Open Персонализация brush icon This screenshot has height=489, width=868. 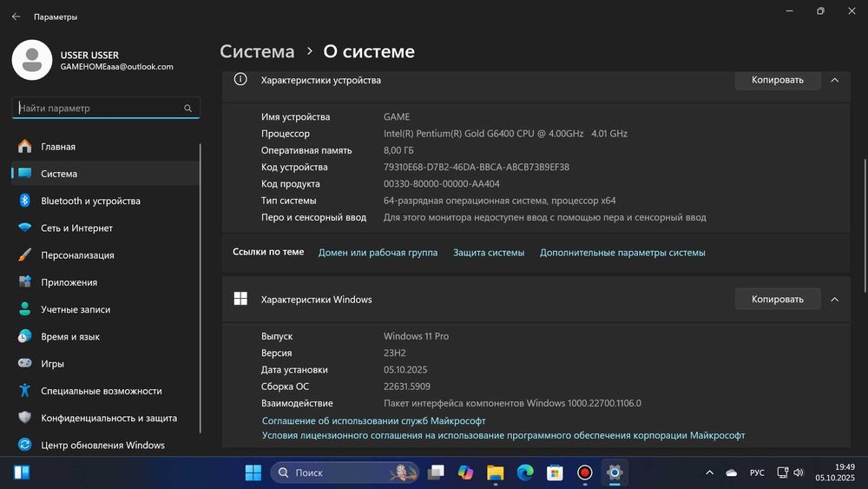(x=25, y=254)
